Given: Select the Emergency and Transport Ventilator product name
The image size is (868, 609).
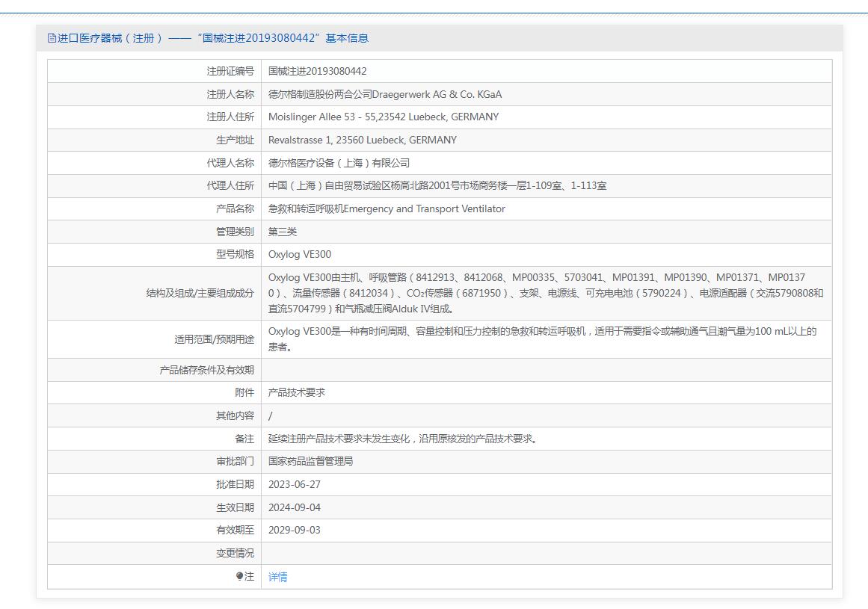Looking at the screenshot, I should (x=387, y=208).
